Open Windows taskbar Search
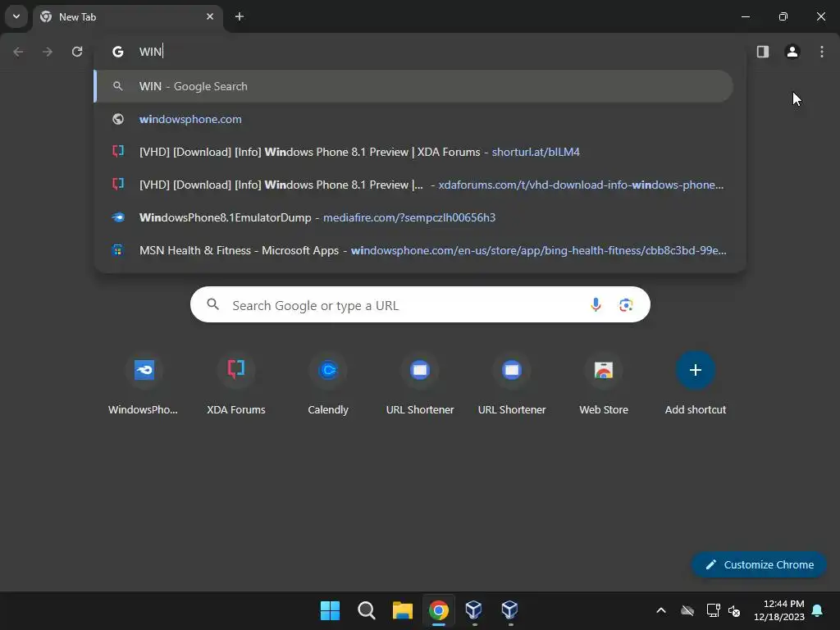The image size is (840, 630). click(367, 610)
